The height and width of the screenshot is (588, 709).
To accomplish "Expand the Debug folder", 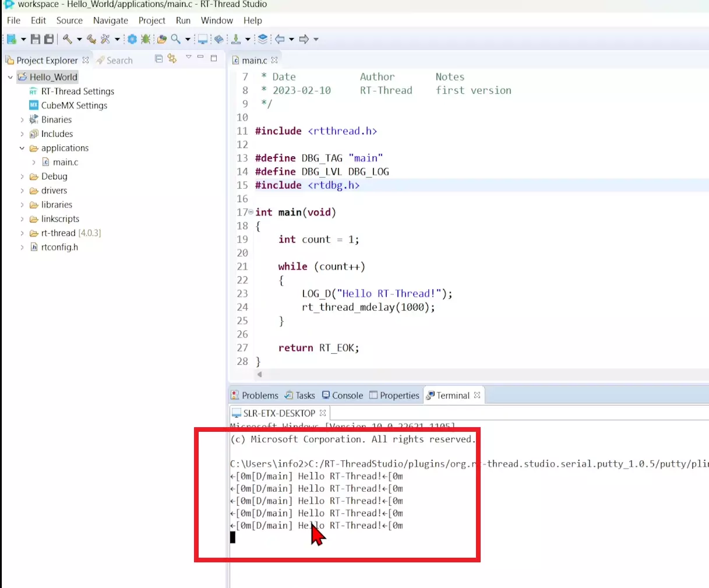I will point(22,177).
